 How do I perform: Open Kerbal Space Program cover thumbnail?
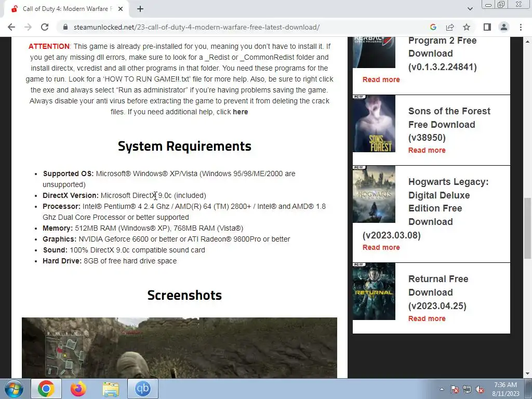tap(374, 52)
